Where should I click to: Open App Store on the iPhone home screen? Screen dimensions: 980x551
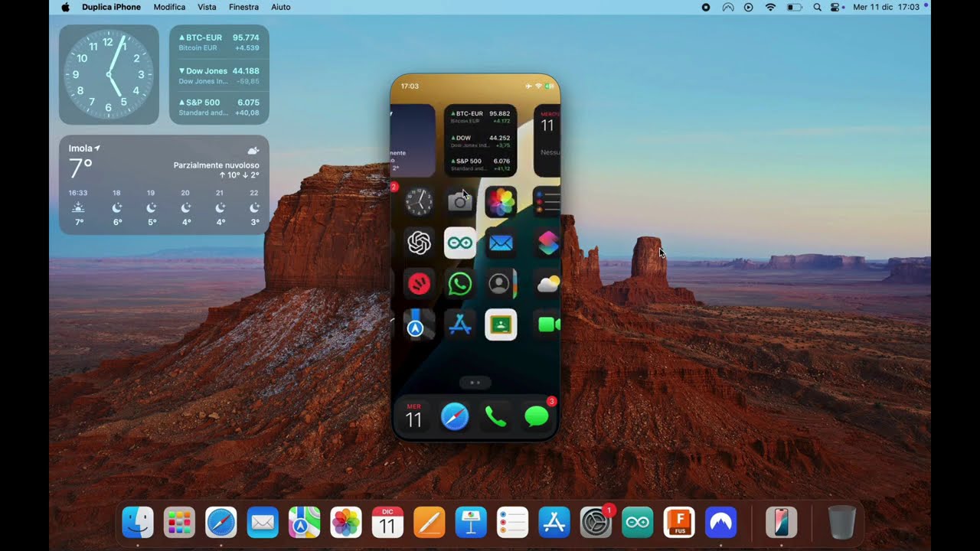(459, 324)
